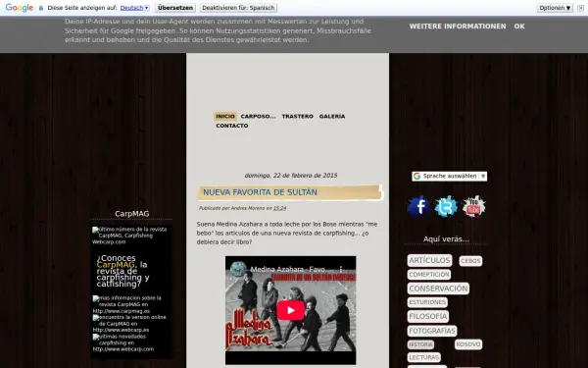The image size is (588, 368).
Task: Select the FILOSOFÍA label tag
Action: click(x=428, y=316)
